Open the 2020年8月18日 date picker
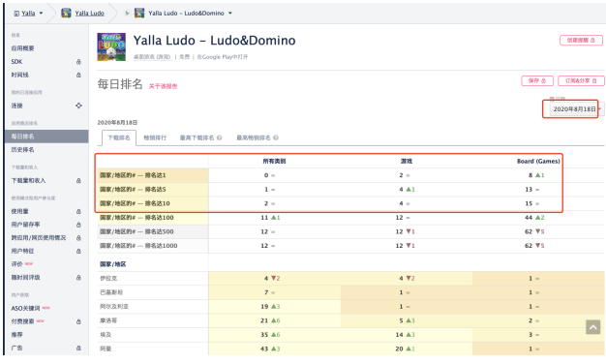 click(575, 109)
